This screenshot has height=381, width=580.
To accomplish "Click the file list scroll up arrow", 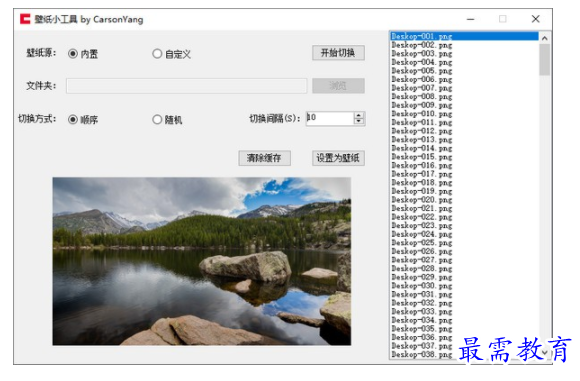I will (x=544, y=38).
